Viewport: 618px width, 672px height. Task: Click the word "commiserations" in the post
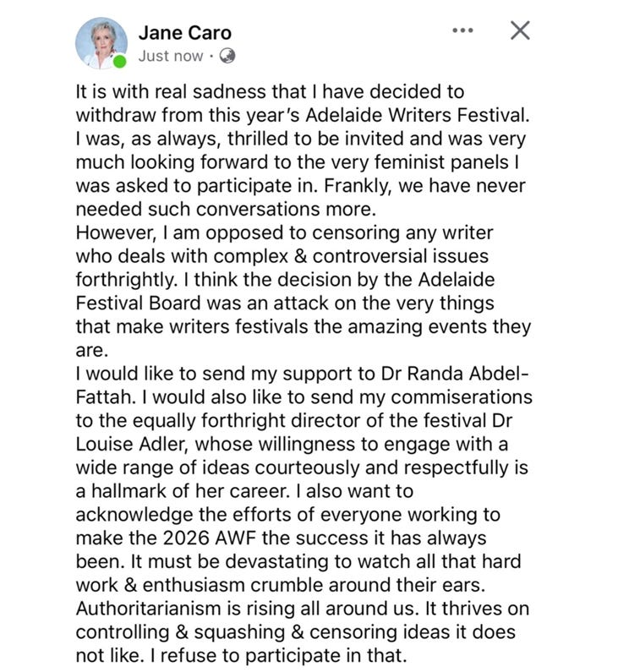pyautogui.click(x=462, y=397)
